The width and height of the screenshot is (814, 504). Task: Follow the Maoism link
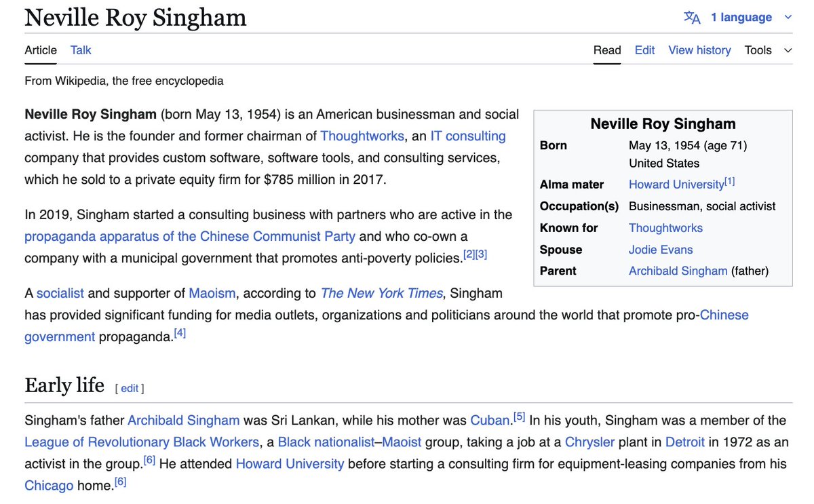click(x=212, y=293)
